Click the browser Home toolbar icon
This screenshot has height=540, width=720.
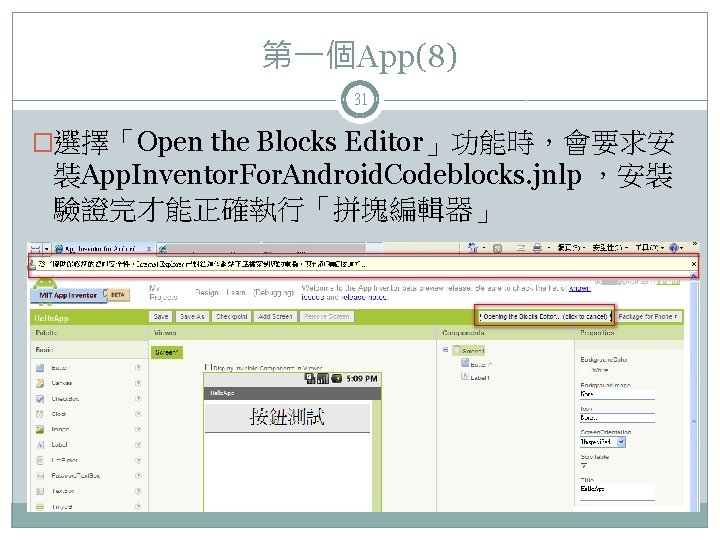pos(472,248)
